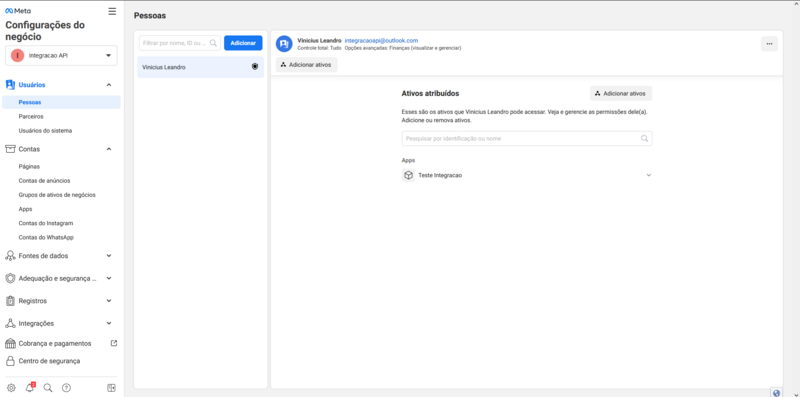The height and width of the screenshot is (397, 800).
Task: Open Apps under Contas
Action: pos(26,209)
